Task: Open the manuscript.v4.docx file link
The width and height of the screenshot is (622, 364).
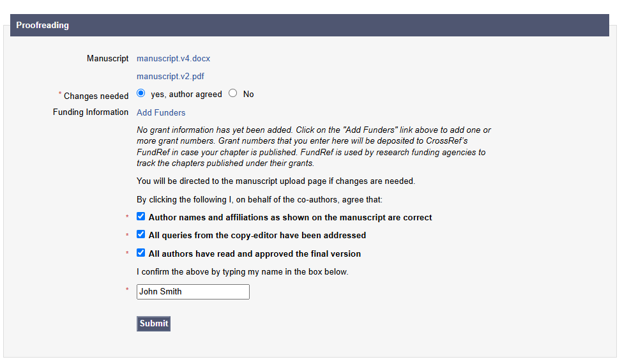Action: pyautogui.click(x=173, y=58)
